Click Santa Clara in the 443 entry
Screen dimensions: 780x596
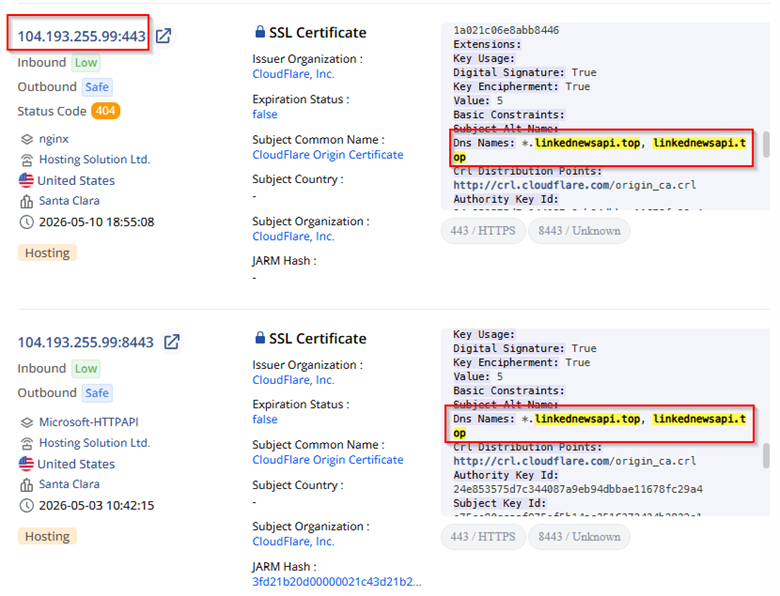point(69,200)
